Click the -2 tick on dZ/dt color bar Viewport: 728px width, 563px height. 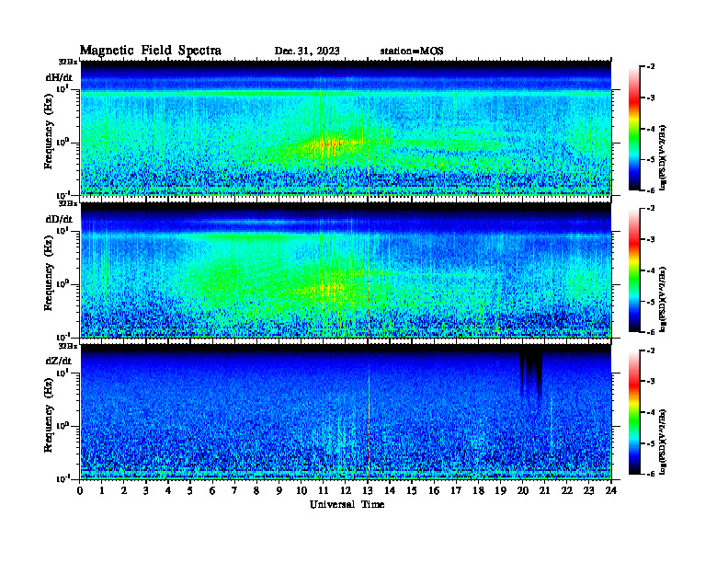[651, 350]
